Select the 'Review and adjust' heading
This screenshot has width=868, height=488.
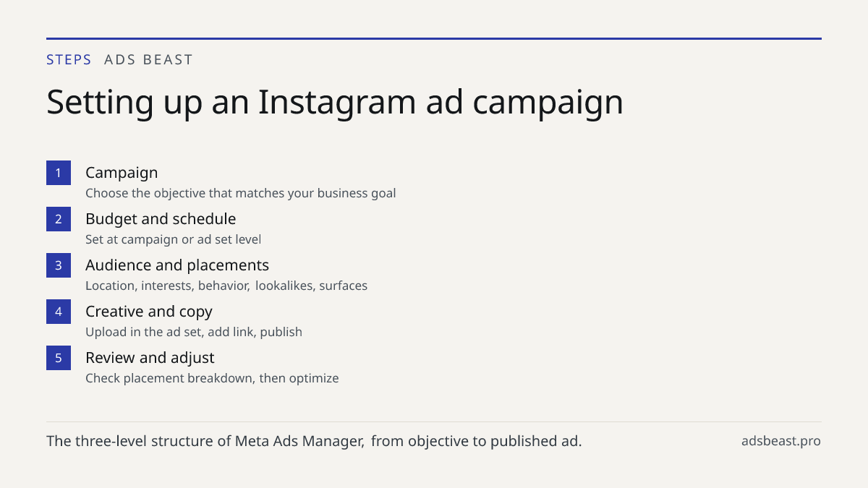pos(150,358)
